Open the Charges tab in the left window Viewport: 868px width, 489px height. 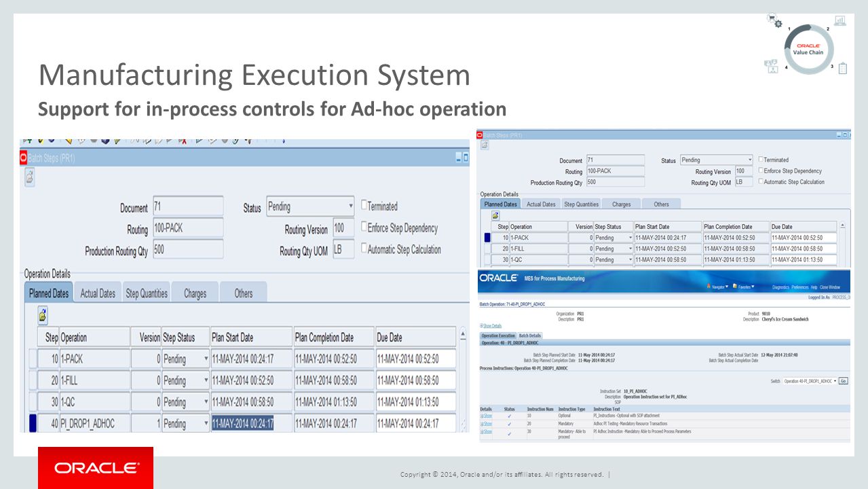point(195,293)
